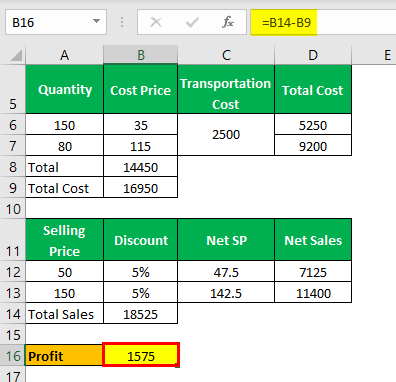Select row 6 header
Image resolution: width=396 pixels, height=382 pixels.
click(x=13, y=125)
